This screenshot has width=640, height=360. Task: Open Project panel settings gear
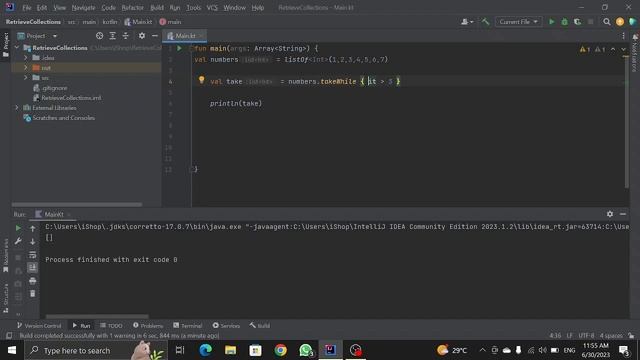(142, 36)
